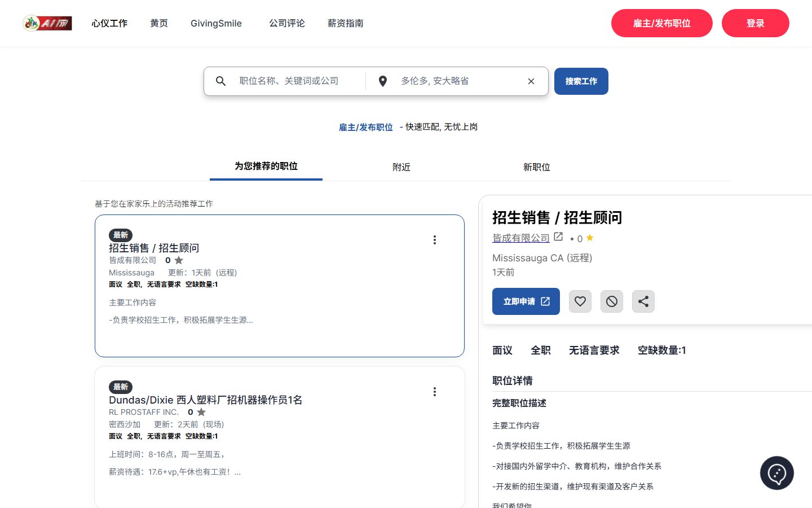Focus the location input 多伦多, 安大略省
The width and height of the screenshot is (812, 508).
pyautogui.click(x=460, y=81)
